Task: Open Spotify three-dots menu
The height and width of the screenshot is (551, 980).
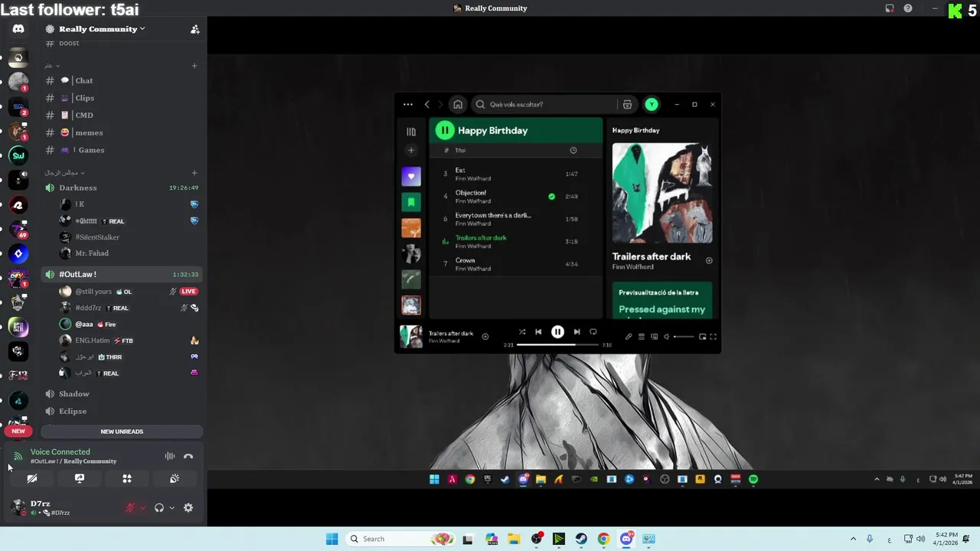Action: 408,105
